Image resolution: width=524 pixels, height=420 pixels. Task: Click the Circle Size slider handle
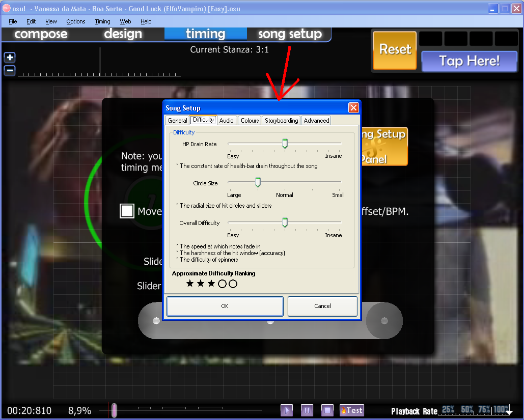click(x=258, y=182)
